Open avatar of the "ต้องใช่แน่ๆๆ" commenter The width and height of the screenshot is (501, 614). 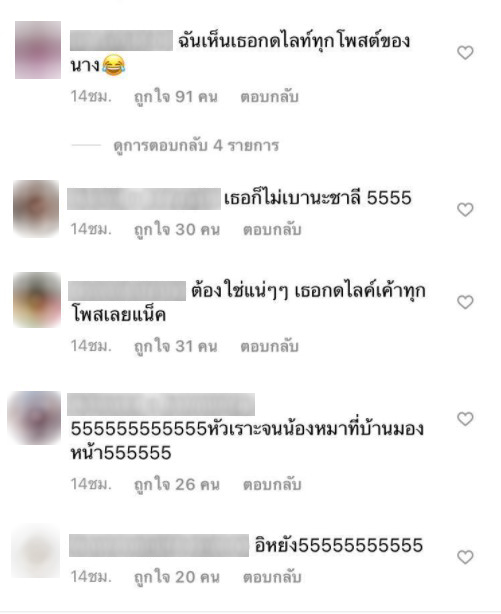[x=37, y=300]
